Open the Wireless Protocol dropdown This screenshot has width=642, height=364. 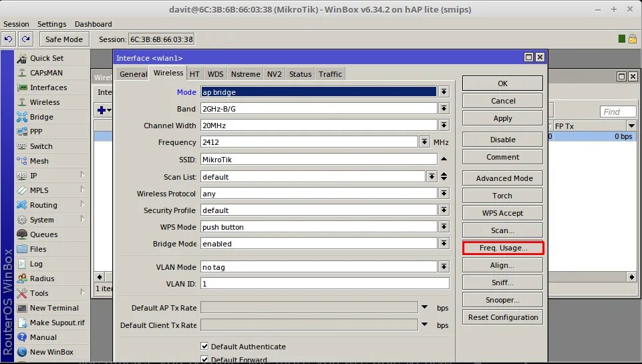click(444, 193)
